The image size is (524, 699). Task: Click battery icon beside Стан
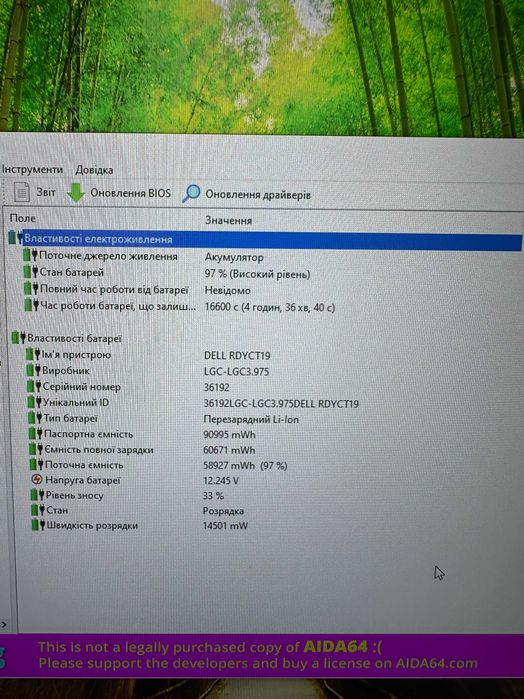click(38, 510)
